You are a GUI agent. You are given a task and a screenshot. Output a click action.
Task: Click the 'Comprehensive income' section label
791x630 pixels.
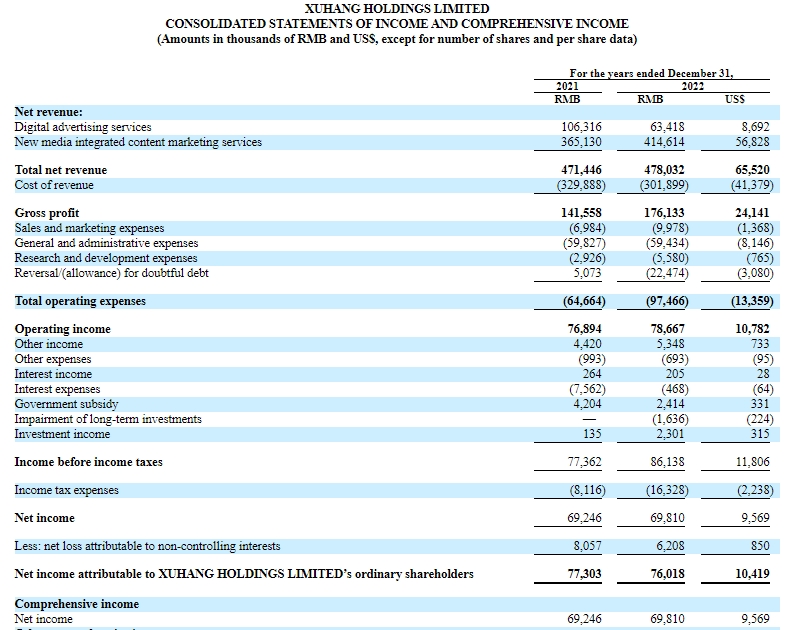77,604
